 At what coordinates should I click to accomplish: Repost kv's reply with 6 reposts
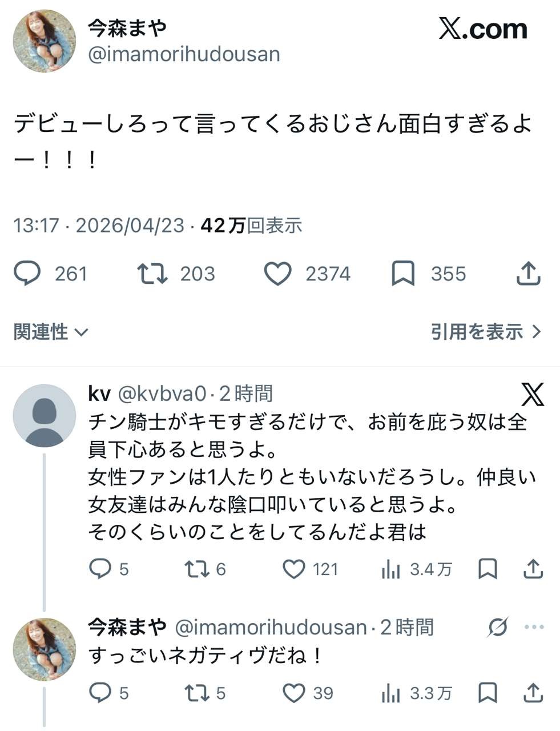(197, 569)
